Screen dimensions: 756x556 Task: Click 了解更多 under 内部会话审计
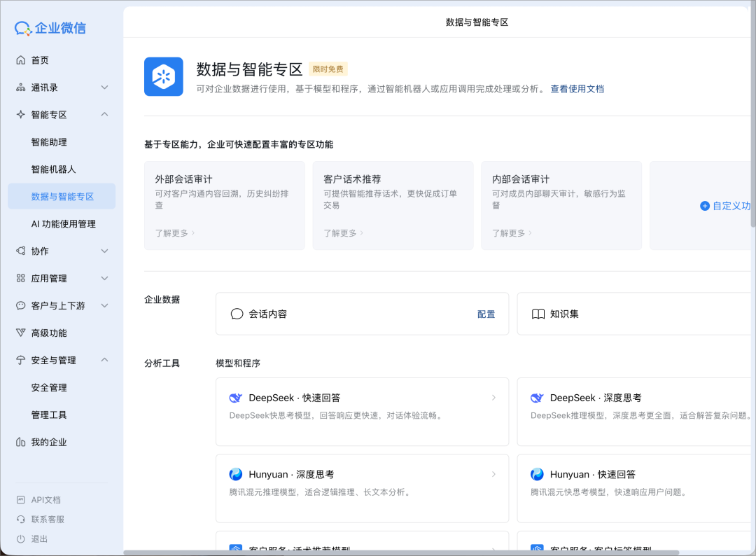tap(512, 233)
